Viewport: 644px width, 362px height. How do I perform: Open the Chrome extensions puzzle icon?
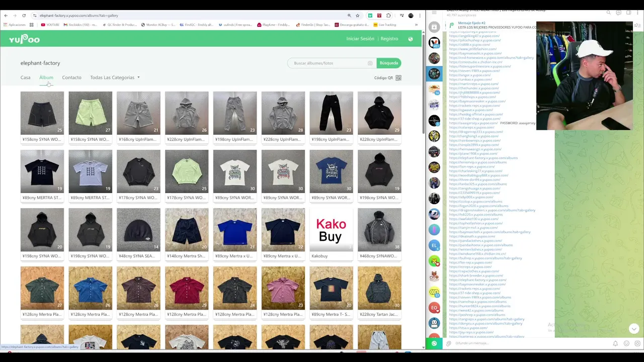[388, 16]
